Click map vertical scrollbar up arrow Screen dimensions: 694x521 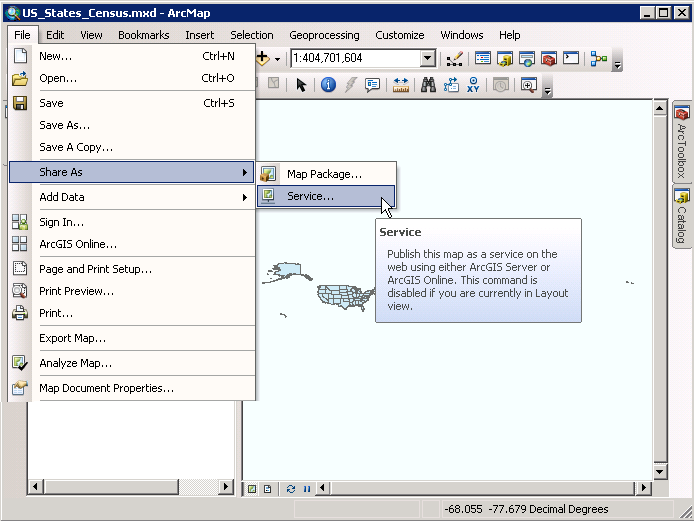659,108
